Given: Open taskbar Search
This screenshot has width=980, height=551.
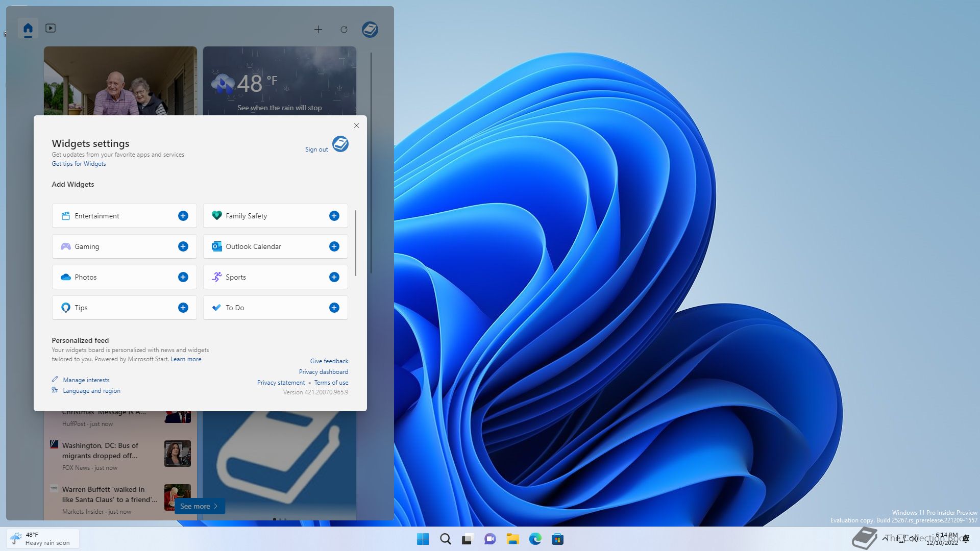Looking at the screenshot, I should [x=445, y=539].
